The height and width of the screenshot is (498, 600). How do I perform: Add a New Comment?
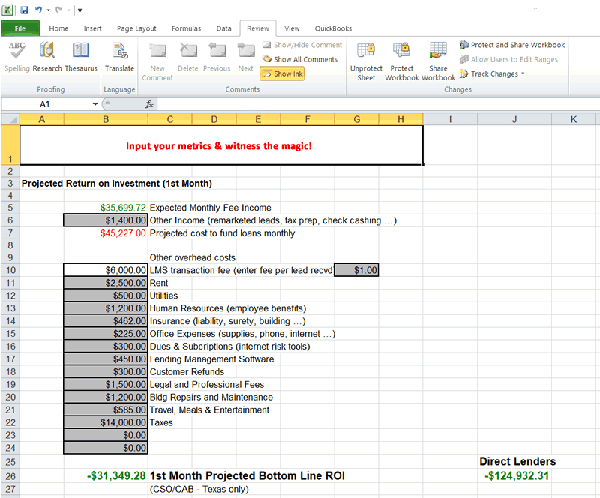point(157,60)
